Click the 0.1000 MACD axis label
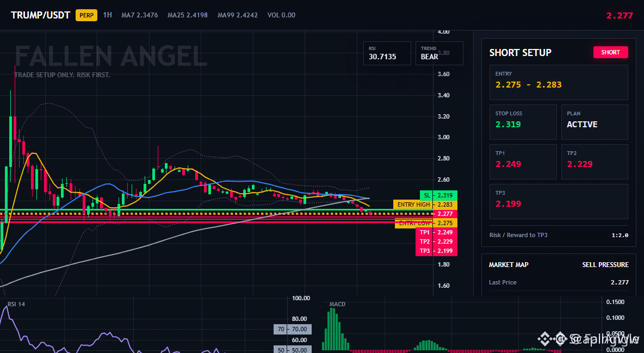Image resolution: width=644 pixels, height=353 pixels. coord(615,318)
